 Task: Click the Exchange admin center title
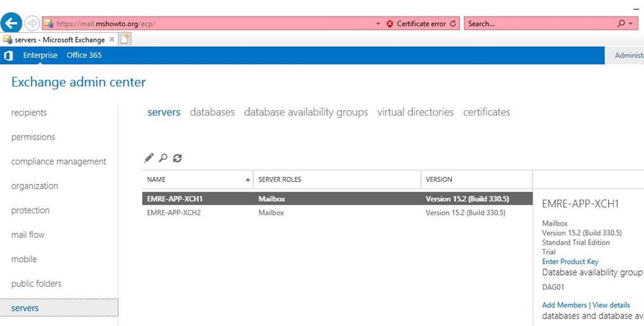coord(79,82)
